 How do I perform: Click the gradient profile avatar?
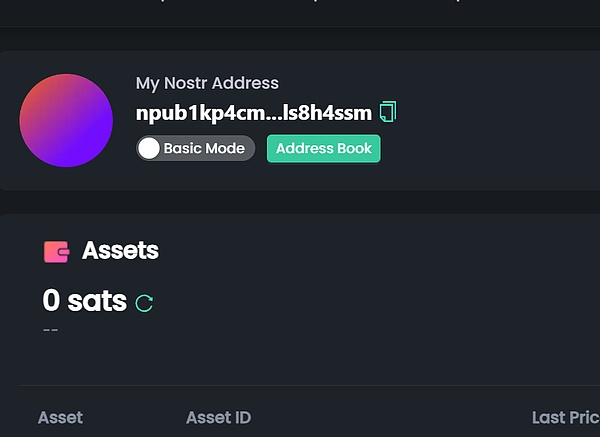click(66, 120)
